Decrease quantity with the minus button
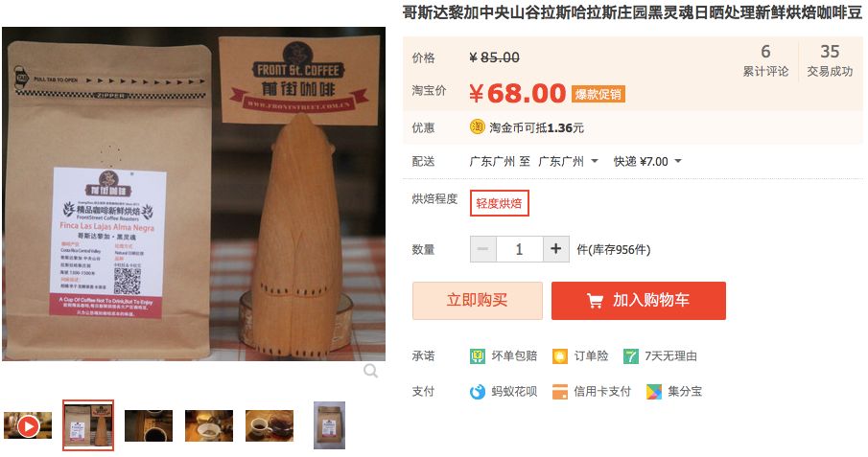This screenshot has width=868, height=457. coord(483,249)
